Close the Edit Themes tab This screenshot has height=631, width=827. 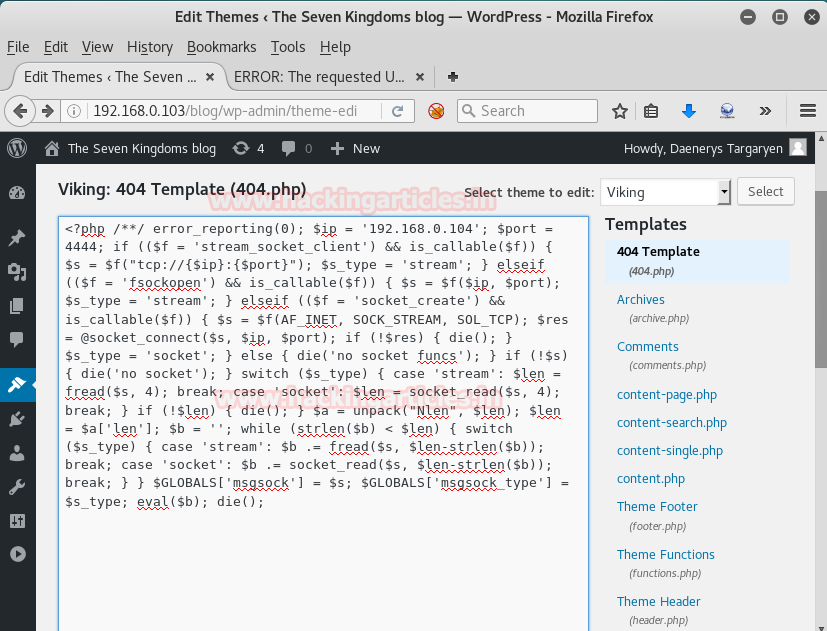(210, 77)
